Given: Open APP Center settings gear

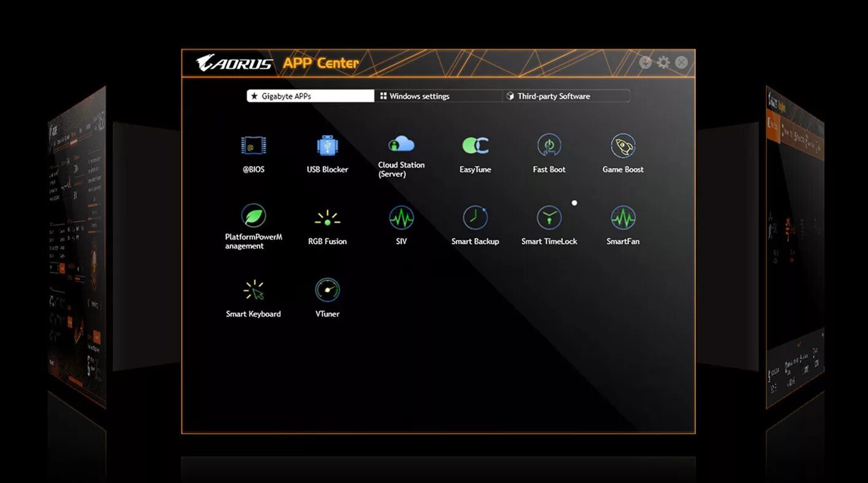Looking at the screenshot, I should [663, 62].
